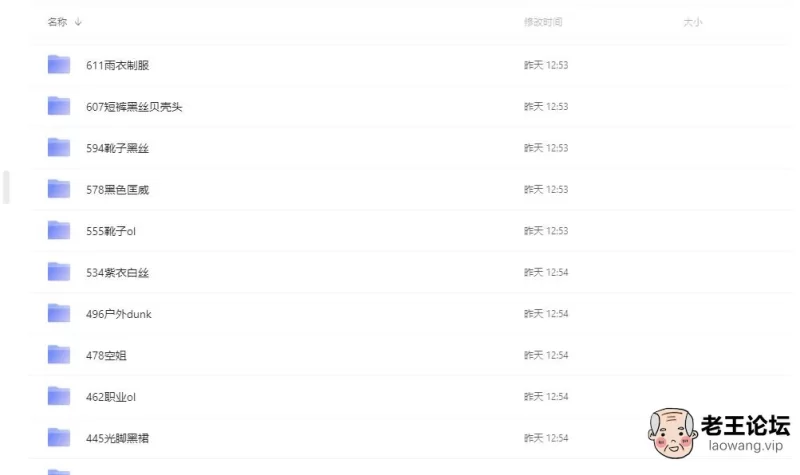Select the 445光脚黑裙 folder icon
Screen dimensions: 800x475
click(59, 438)
